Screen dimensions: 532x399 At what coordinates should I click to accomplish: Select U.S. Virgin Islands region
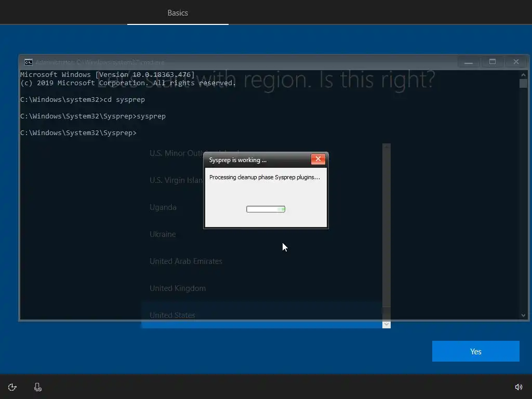click(262, 180)
